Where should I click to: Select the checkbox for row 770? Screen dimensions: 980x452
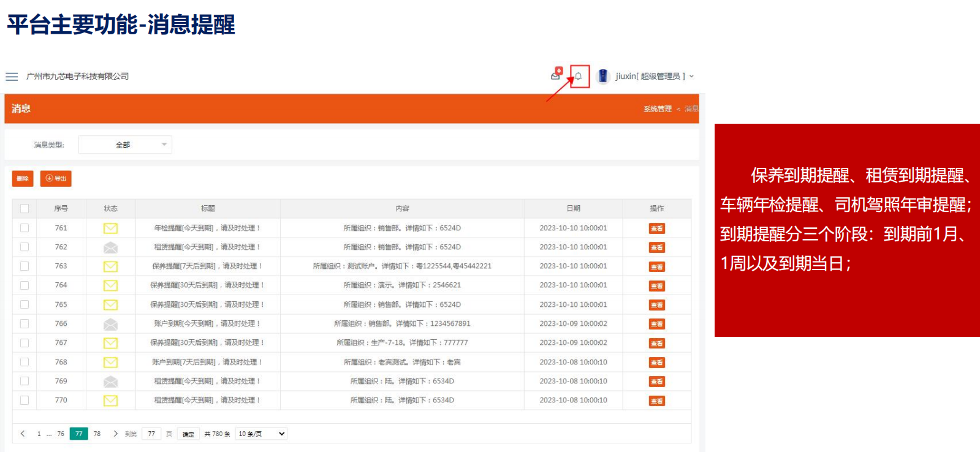pyautogui.click(x=25, y=400)
